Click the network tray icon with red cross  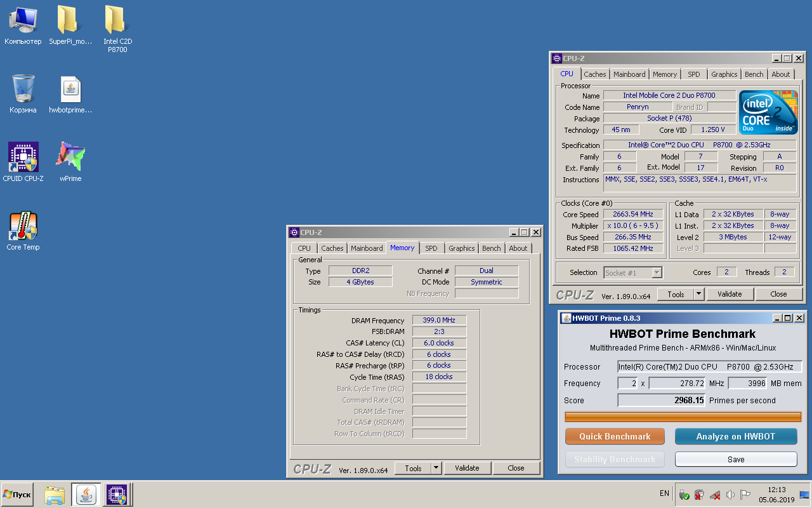(715, 494)
